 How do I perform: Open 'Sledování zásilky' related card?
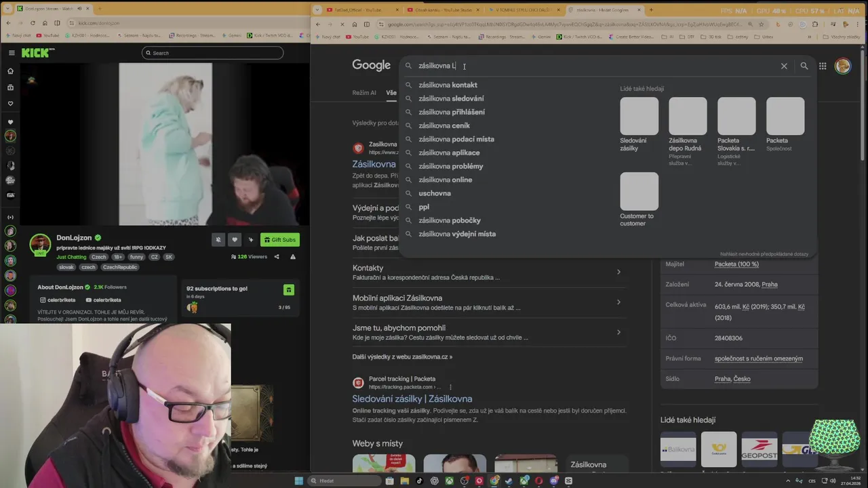pos(639,125)
